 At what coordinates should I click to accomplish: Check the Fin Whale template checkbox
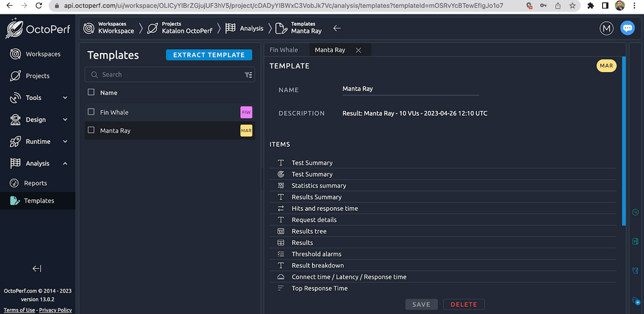point(91,112)
